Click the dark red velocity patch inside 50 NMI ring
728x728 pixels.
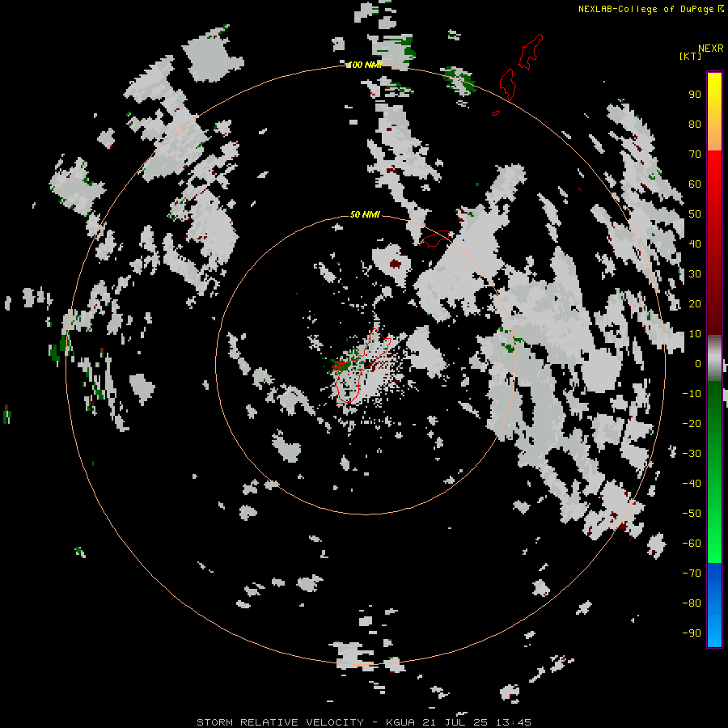[395, 264]
